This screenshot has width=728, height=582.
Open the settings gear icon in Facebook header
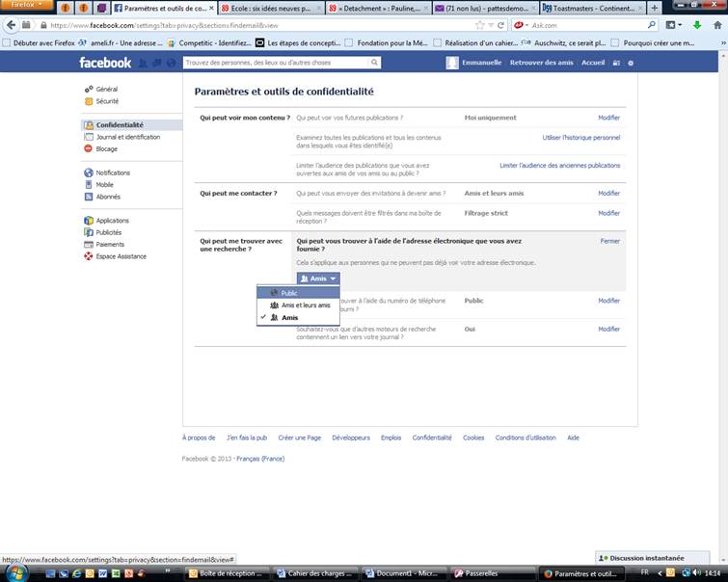[x=631, y=63]
